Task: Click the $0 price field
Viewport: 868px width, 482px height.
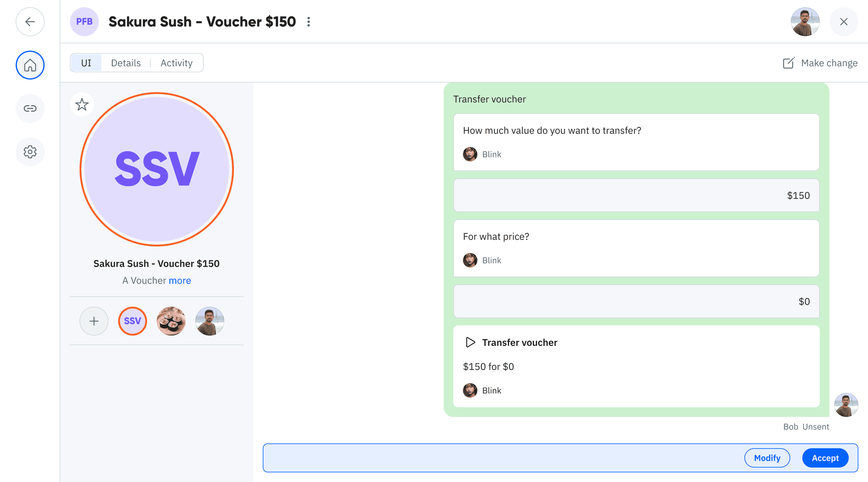Action: (636, 302)
